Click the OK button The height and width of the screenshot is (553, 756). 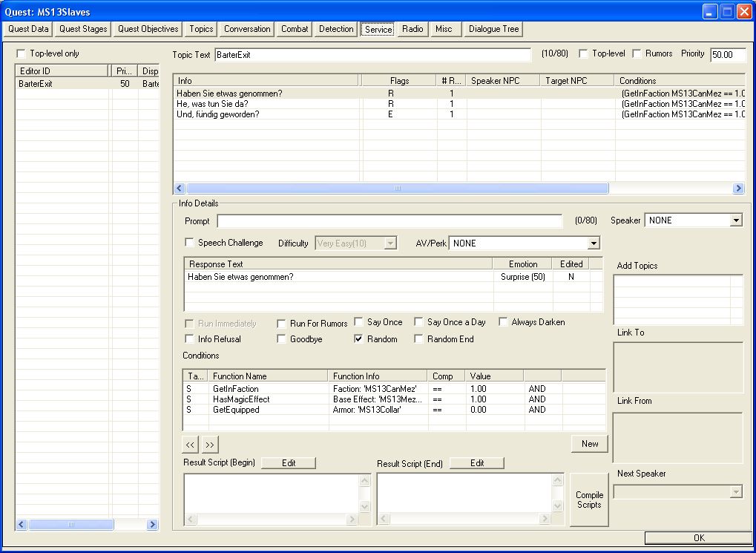click(699, 537)
